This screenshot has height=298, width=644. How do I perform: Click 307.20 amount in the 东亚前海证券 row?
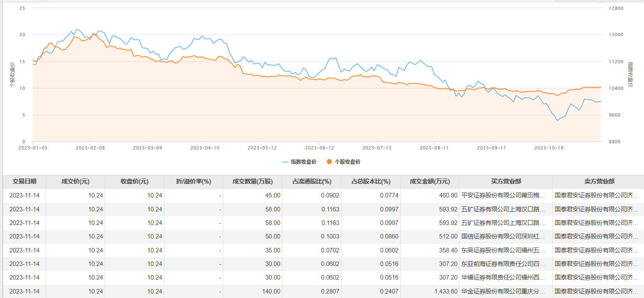pos(430,264)
